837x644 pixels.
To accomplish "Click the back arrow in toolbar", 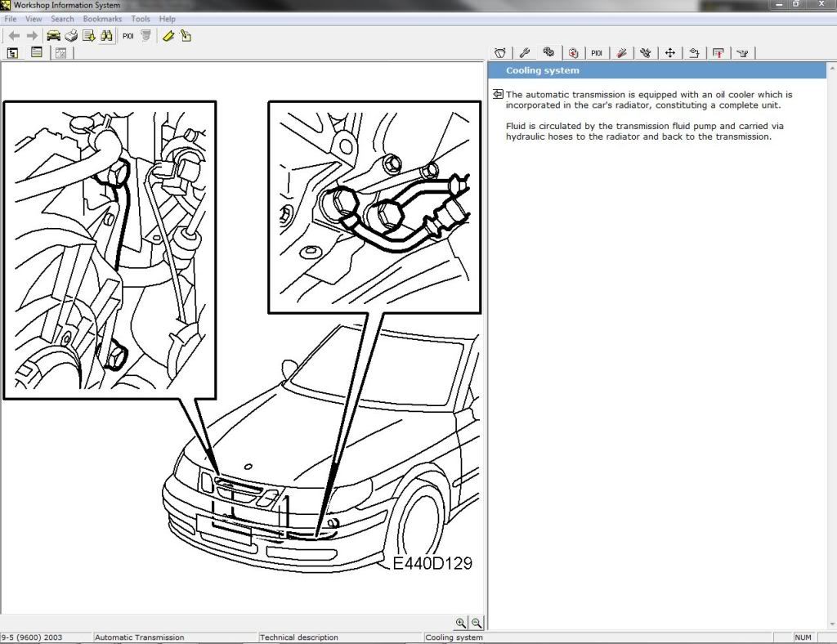I will pyautogui.click(x=14, y=36).
